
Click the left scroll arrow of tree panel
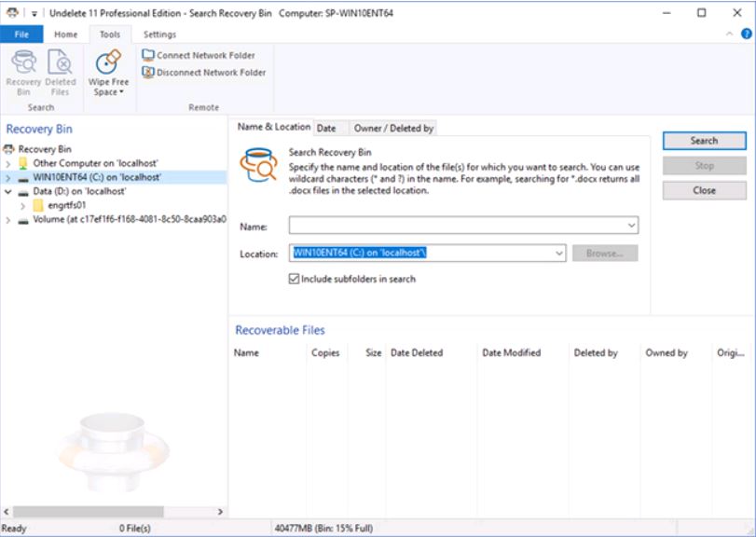point(7,512)
